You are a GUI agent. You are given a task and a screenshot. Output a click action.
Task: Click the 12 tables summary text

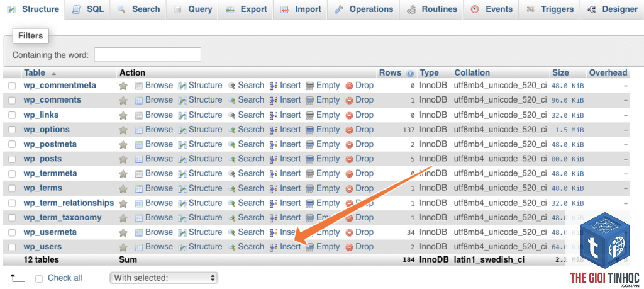click(x=41, y=260)
